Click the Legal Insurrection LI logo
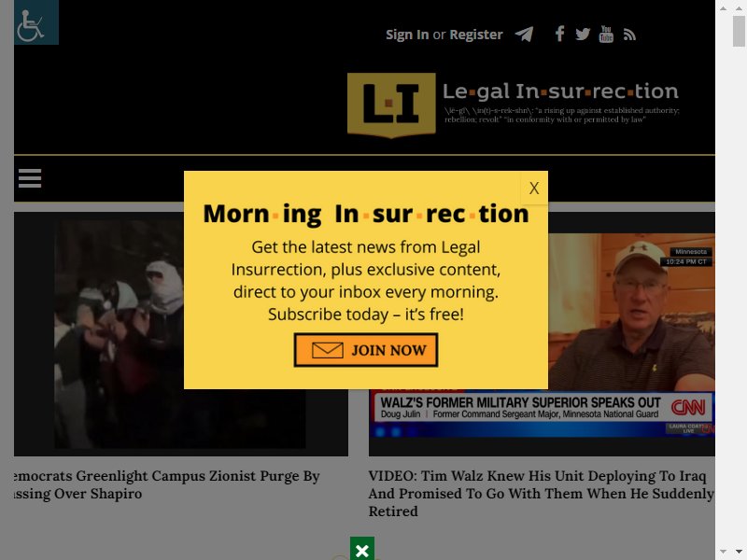Viewport: 747px width, 560px height. click(391, 105)
